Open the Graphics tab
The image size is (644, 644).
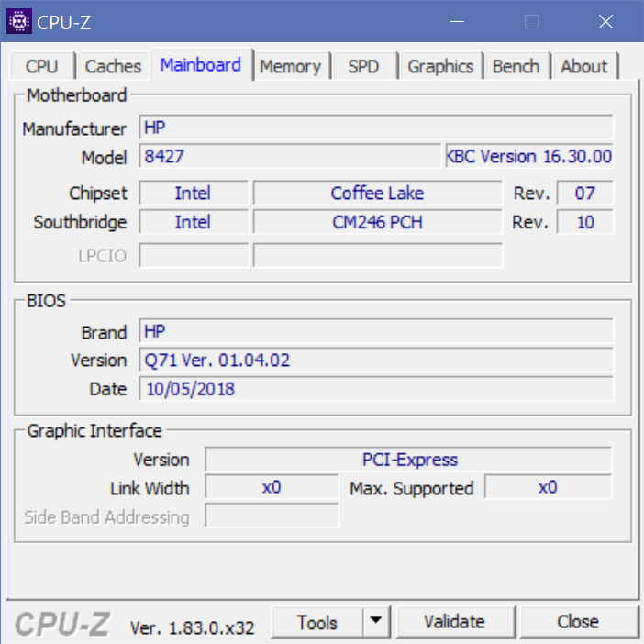(x=440, y=66)
